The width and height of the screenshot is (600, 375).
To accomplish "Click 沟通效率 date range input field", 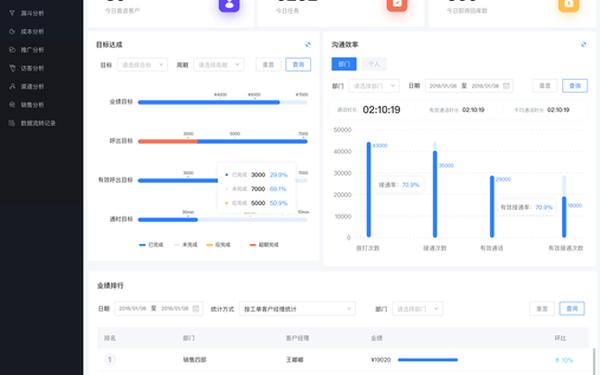I will point(469,86).
